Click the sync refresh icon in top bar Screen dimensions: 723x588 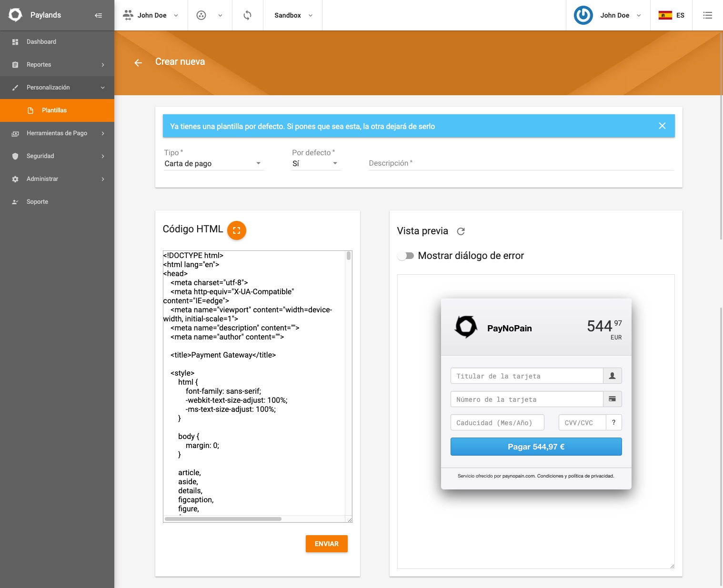click(x=247, y=15)
